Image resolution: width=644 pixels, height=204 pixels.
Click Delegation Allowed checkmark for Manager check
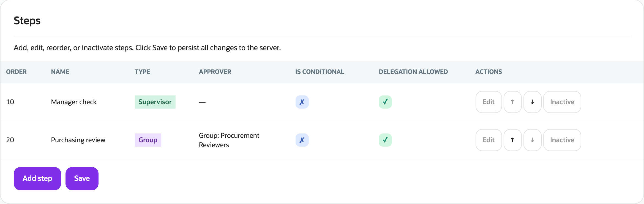pos(385,102)
